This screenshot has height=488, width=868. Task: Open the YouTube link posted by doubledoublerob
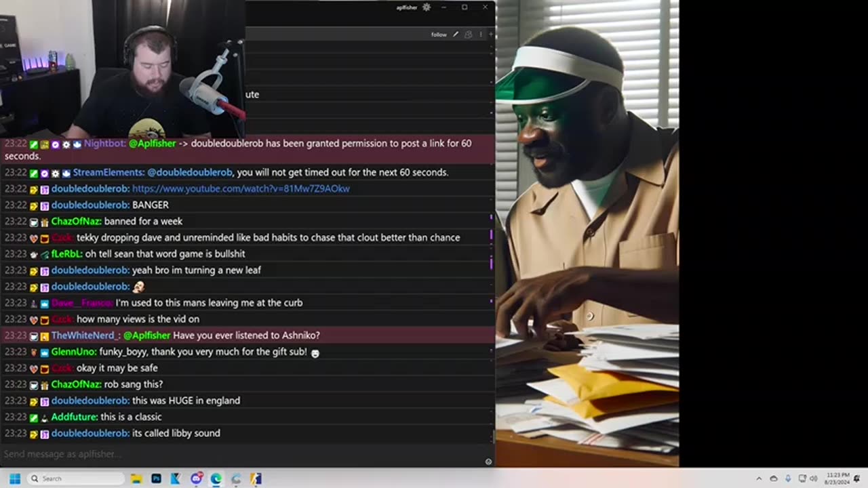click(x=241, y=188)
